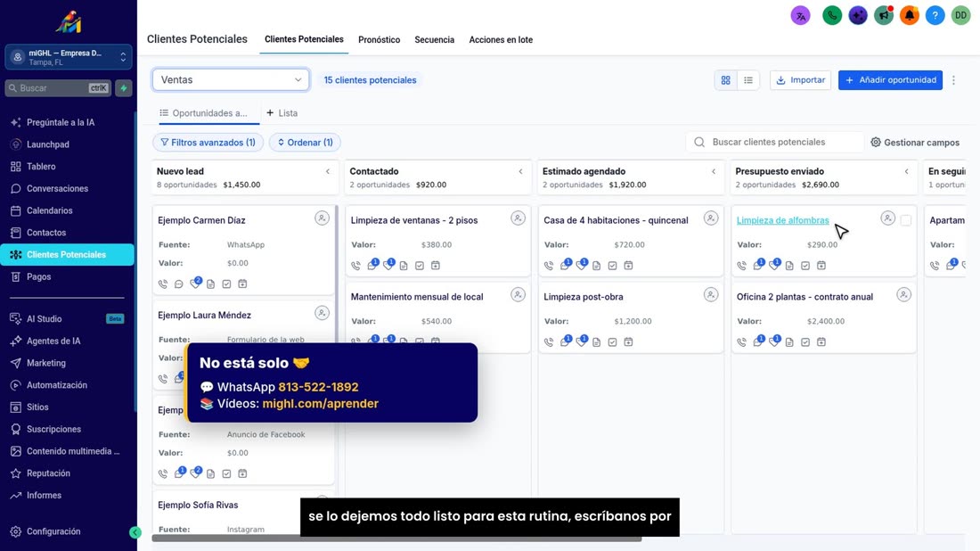Click the horizontal board scrollbar

pyautogui.click(x=396, y=539)
